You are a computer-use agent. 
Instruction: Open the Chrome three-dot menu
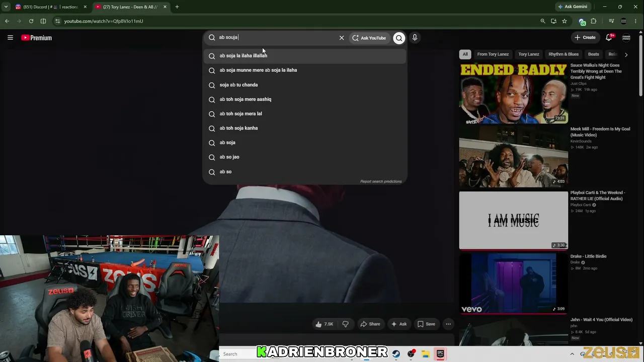point(636,21)
